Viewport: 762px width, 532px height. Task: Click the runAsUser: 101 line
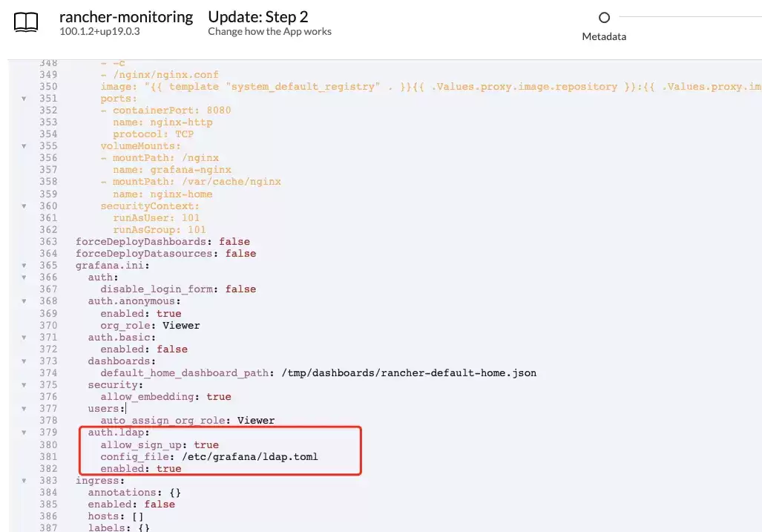pyautogui.click(x=156, y=217)
